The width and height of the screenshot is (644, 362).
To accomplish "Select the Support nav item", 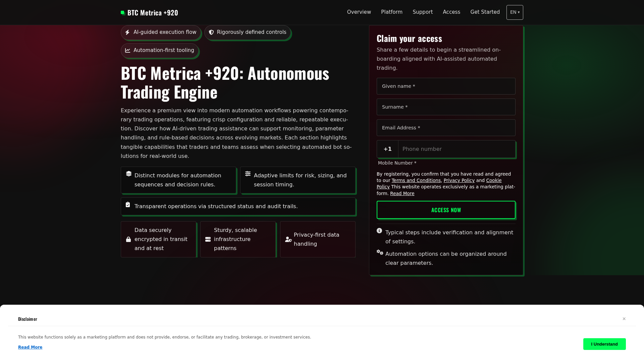I will 423,12.
